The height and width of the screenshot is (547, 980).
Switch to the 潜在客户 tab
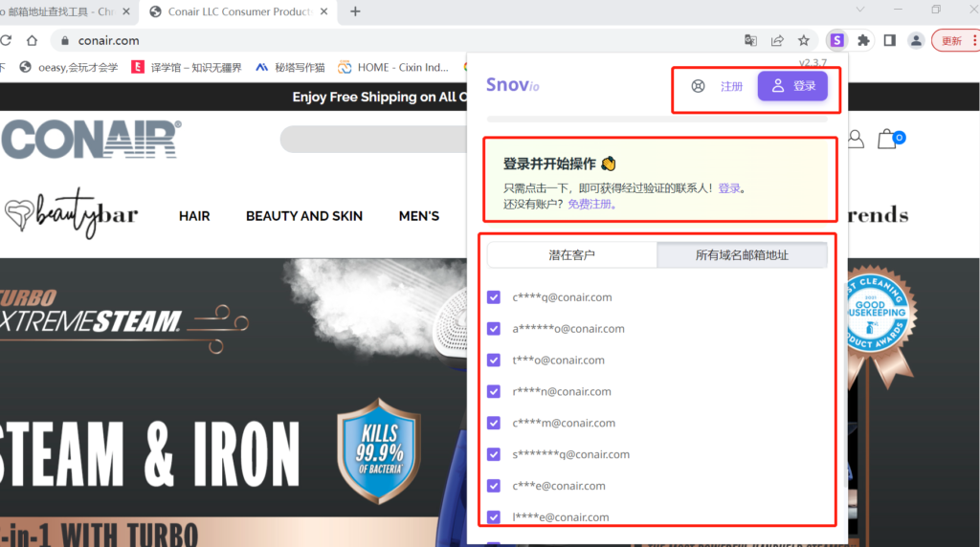point(572,254)
